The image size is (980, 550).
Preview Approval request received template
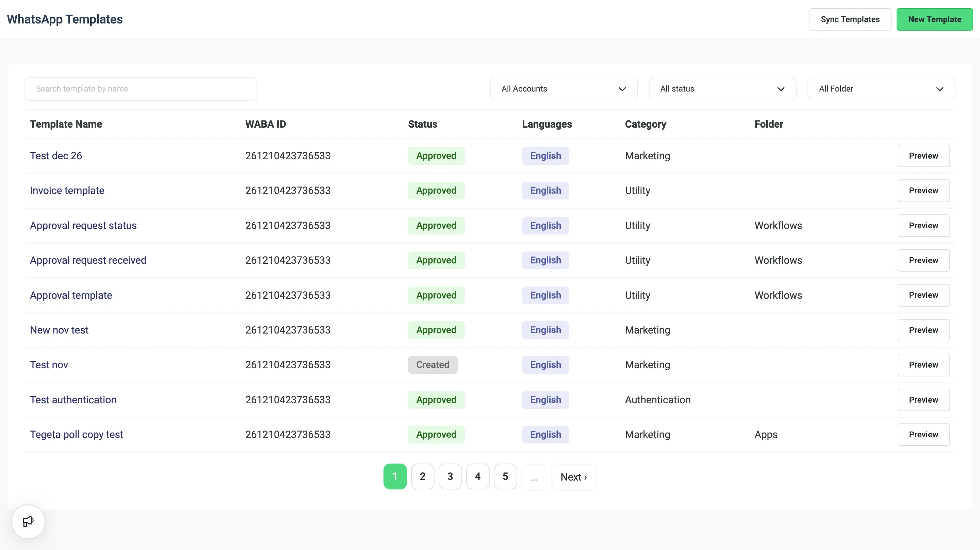tap(923, 260)
